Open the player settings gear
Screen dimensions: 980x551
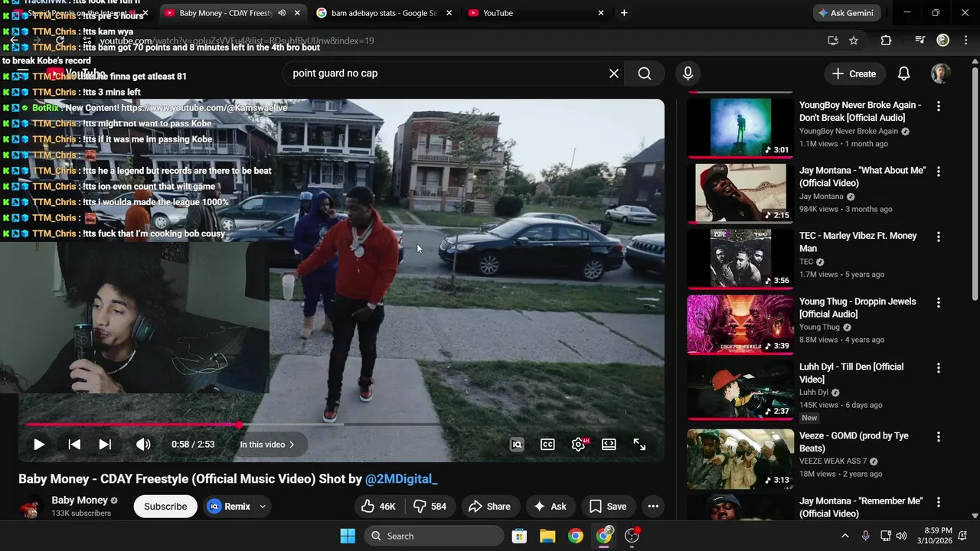[x=579, y=445]
